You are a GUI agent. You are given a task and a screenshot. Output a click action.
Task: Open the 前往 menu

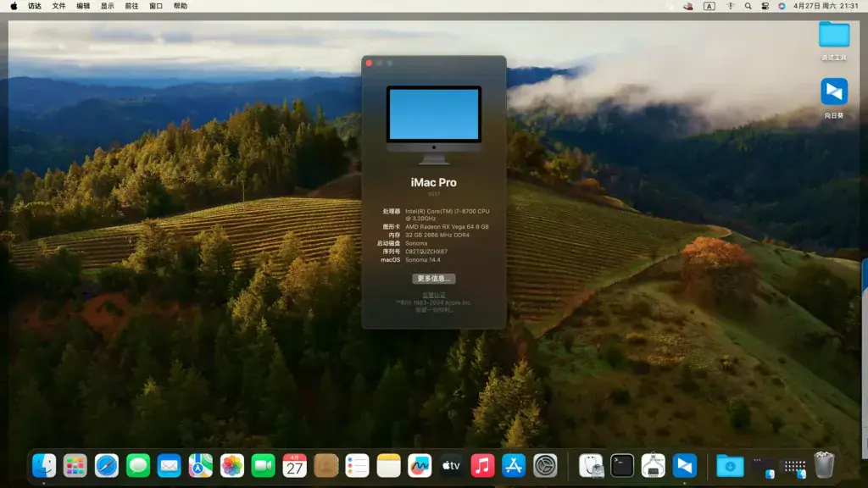coord(131,6)
